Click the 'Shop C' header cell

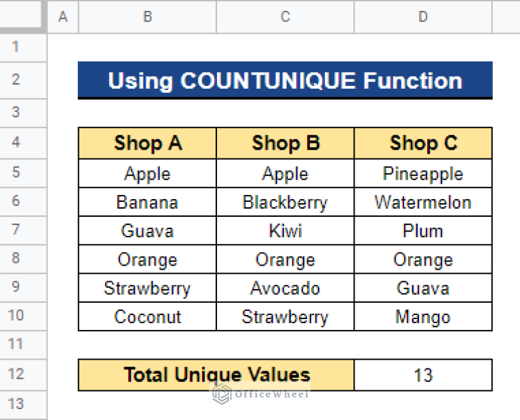[x=423, y=144]
